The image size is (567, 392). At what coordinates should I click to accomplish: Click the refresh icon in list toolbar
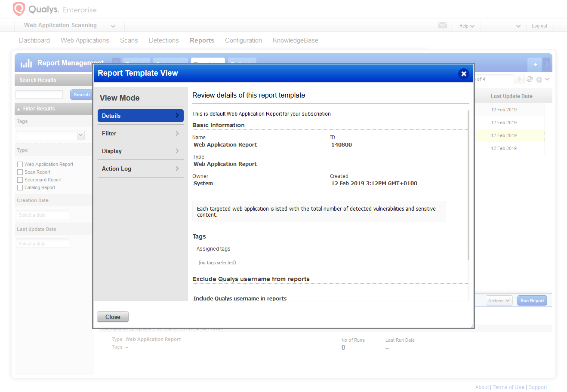pos(530,79)
